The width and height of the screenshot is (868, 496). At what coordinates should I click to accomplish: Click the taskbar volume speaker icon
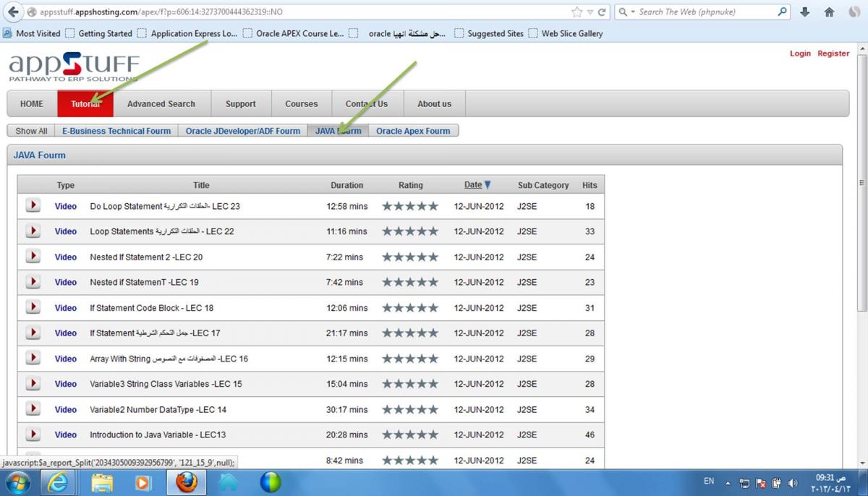[x=793, y=483]
